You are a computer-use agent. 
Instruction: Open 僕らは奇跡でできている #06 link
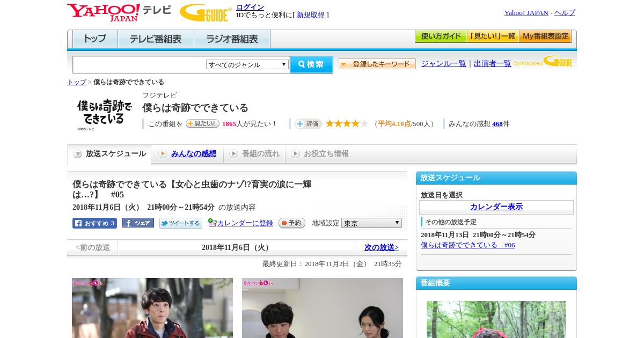[468, 245]
